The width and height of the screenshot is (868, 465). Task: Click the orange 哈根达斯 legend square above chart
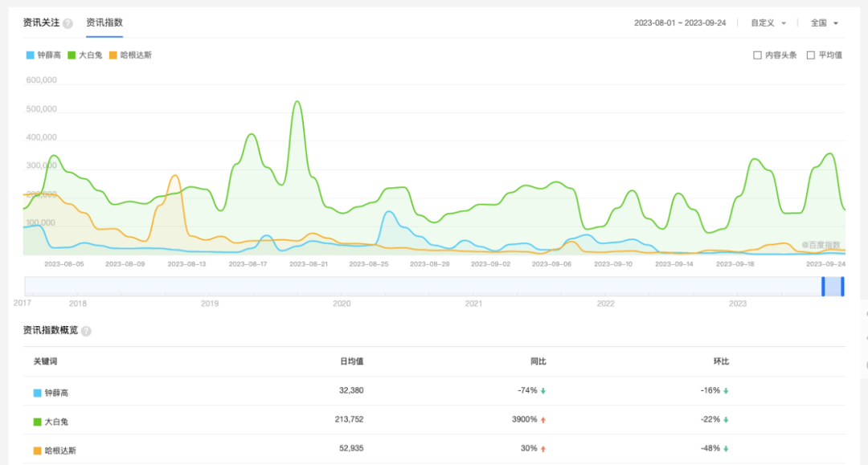click(x=113, y=55)
